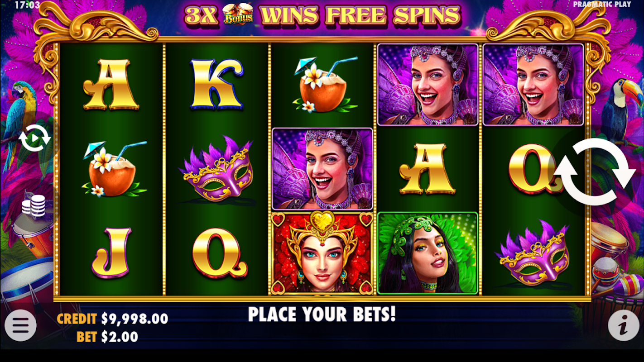This screenshot has width=644, height=362.
Task: Click the Pragmatic Play logo text
Action: (602, 4)
